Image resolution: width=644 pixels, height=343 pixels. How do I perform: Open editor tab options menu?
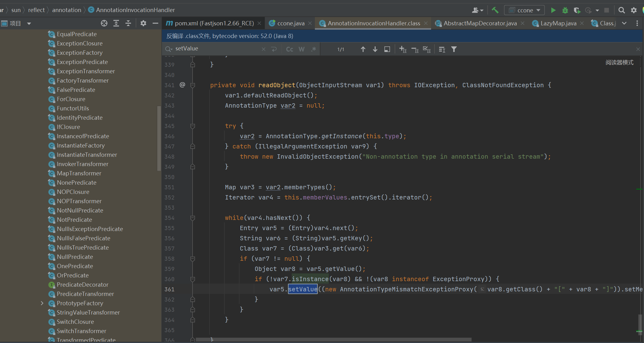637,23
